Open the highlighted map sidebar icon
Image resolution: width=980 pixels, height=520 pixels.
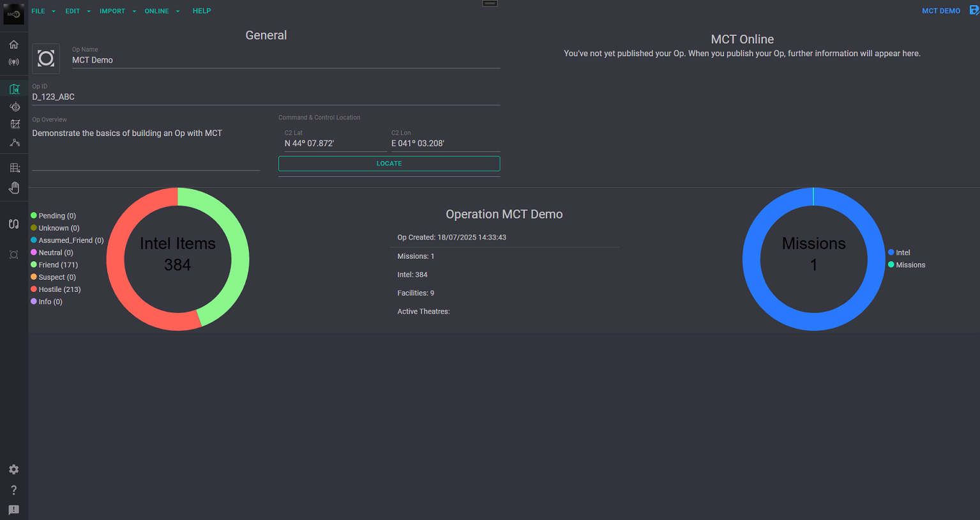pos(14,89)
